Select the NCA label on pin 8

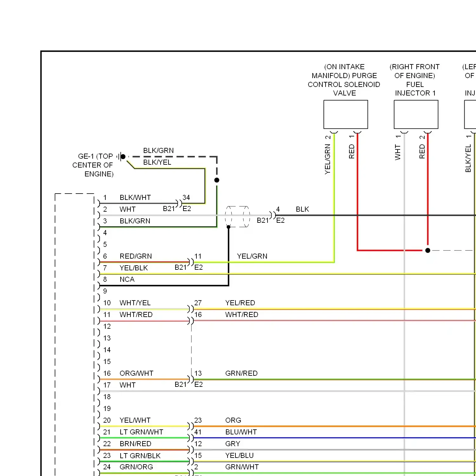click(127, 279)
